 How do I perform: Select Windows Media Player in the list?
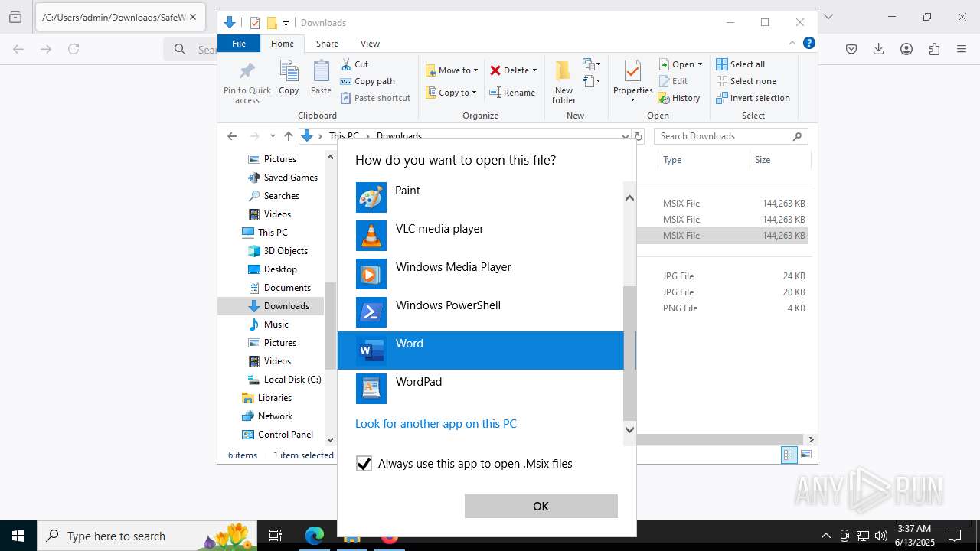tap(480, 274)
